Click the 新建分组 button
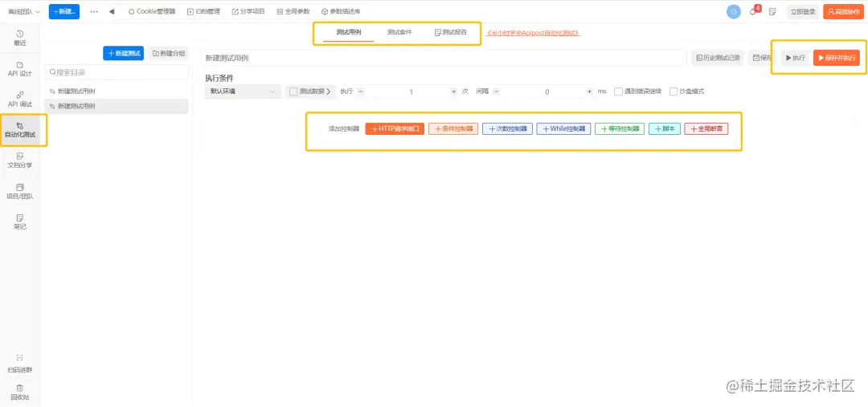 point(168,53)
